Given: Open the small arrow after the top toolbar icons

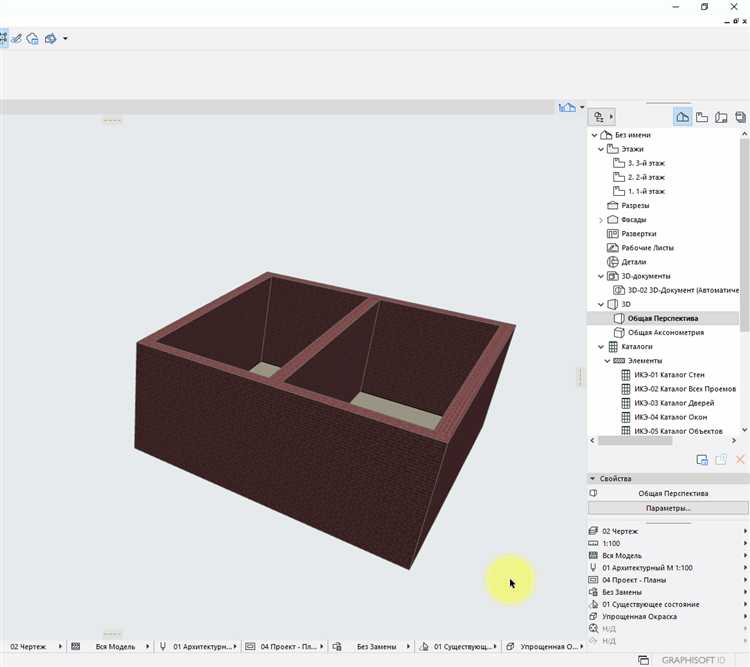Looking at the screenshot, I should [66, 38].
